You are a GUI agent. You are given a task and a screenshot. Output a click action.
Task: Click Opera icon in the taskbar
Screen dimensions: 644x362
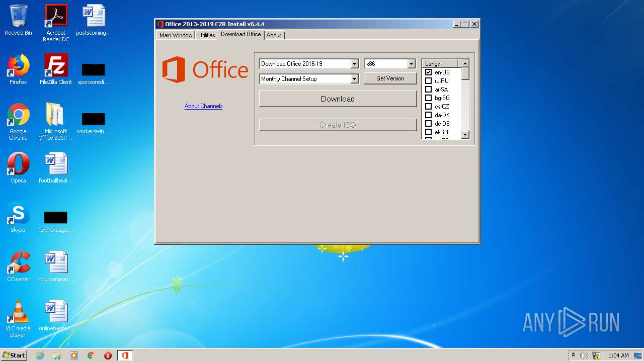click(108, 355)
